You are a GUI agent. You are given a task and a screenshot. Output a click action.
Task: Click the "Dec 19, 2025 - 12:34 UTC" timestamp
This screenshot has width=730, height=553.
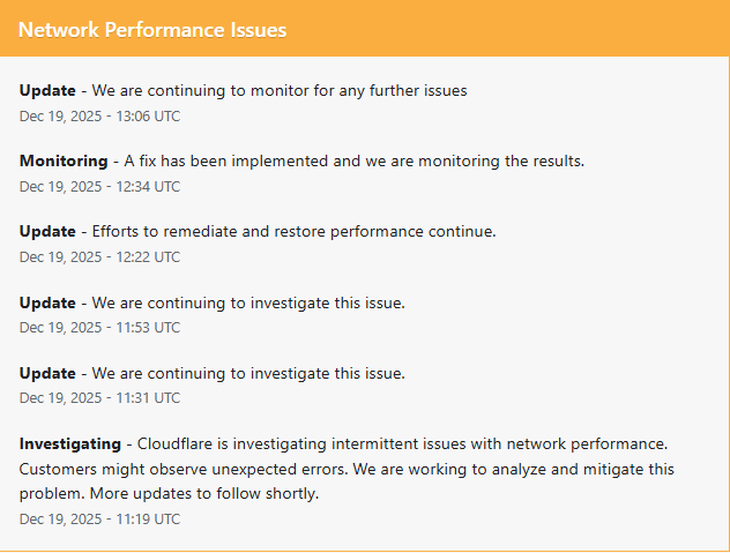tap(99, 186)
